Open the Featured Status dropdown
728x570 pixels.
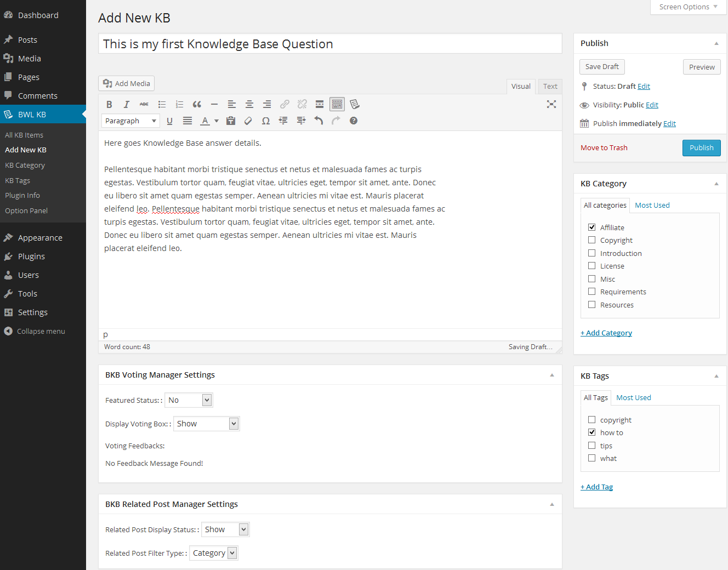coord(189,400)
